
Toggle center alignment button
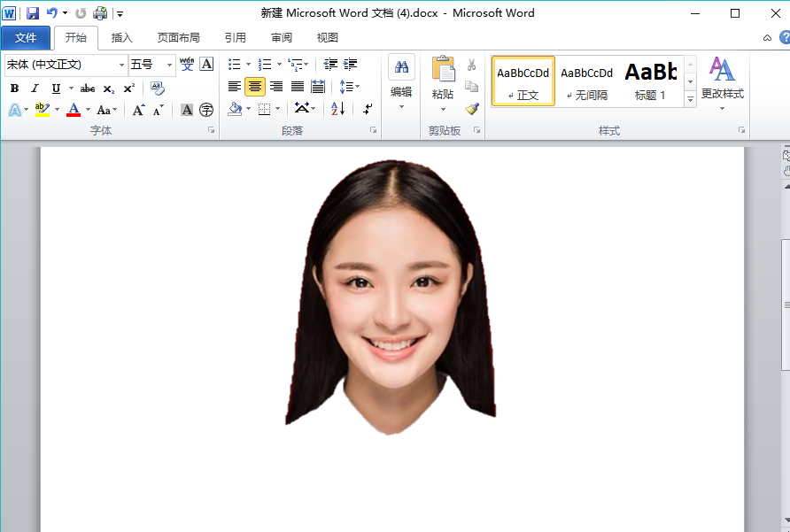point(255,87)
